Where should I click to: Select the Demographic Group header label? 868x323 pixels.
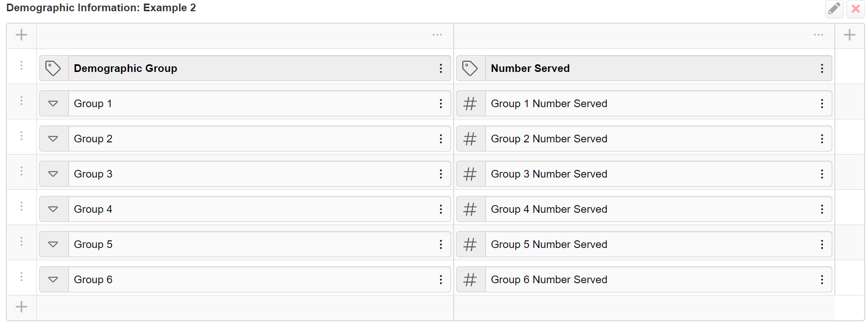(x=126, y=68)
